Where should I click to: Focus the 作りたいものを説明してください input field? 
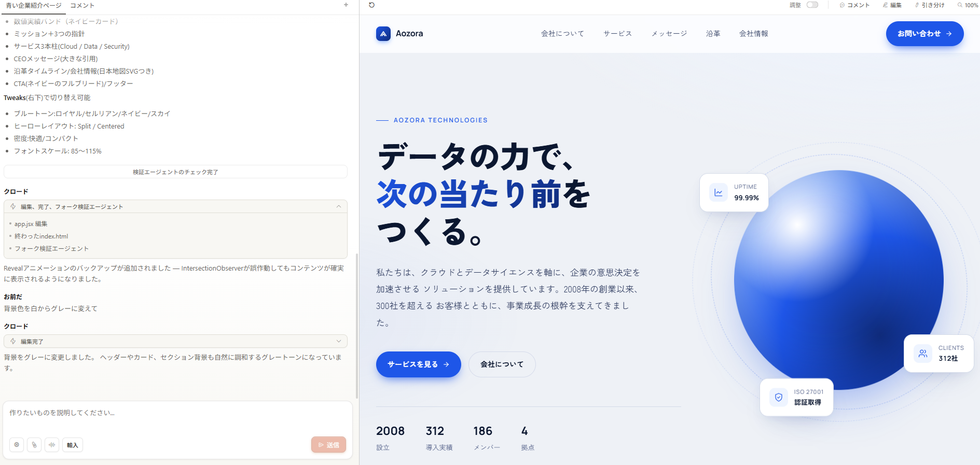tap(177, 418)
